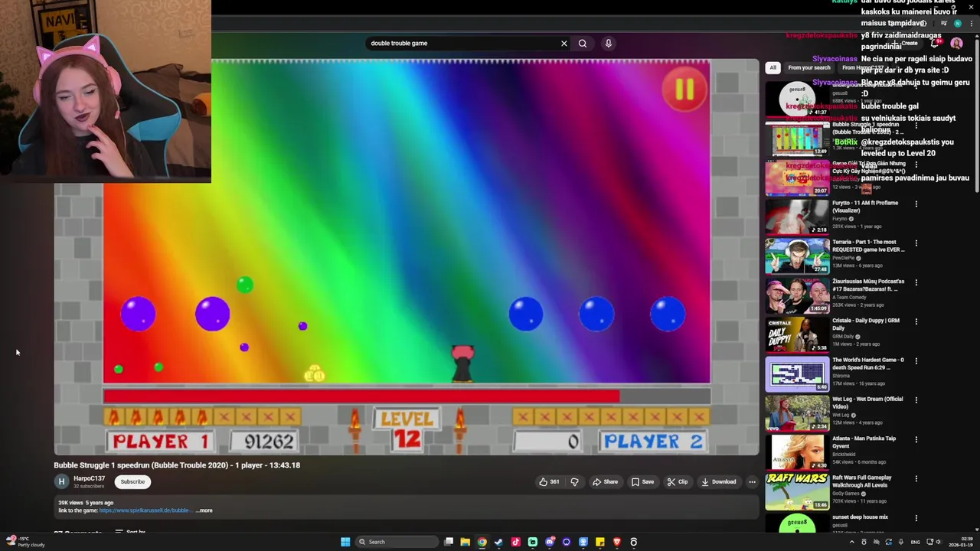This screenshot has height=551, width=980.
Task: Open Brave browser from the taskbar
Action: click(x=617, y=542)
